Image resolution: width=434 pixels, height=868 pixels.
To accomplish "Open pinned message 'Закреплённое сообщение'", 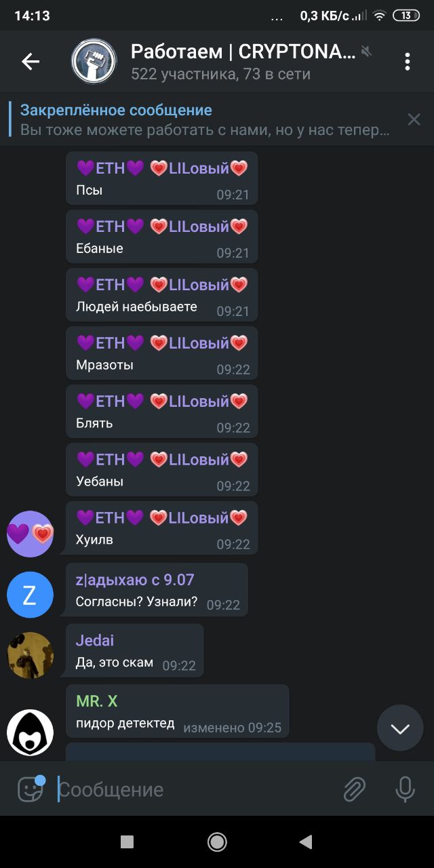I will click(x=203, y=119).
